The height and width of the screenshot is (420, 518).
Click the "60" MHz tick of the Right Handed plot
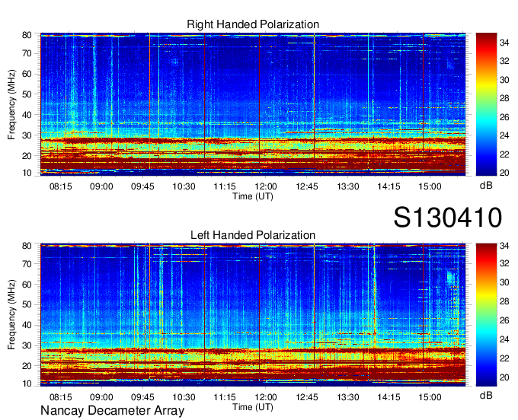pyautogui.click(x=27, y=74)
